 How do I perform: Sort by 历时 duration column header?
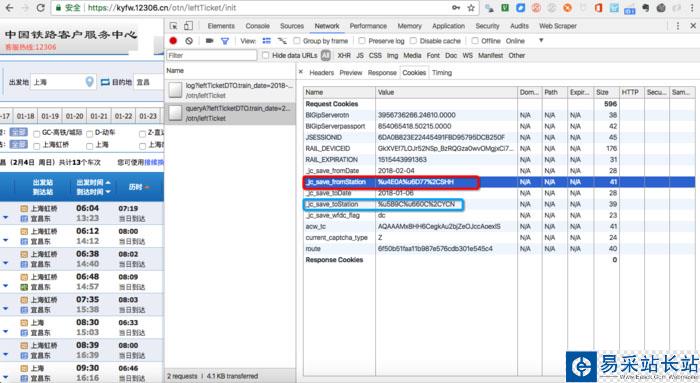[139, 187]
